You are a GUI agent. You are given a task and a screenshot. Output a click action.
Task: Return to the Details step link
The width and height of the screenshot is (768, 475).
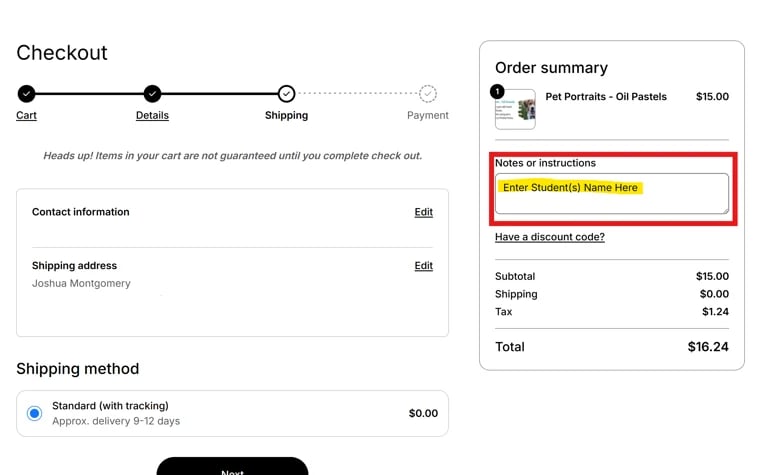click(x=152, y=115)
